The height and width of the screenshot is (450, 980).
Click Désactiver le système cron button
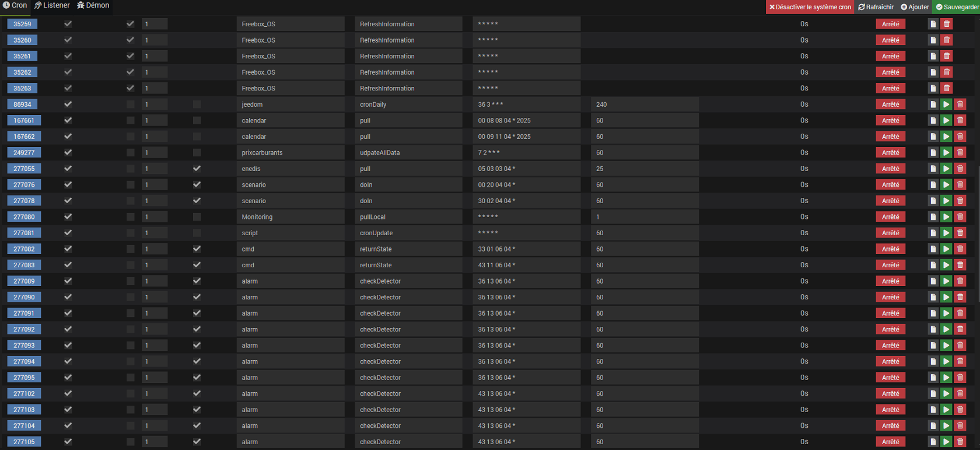click(810, 7)
